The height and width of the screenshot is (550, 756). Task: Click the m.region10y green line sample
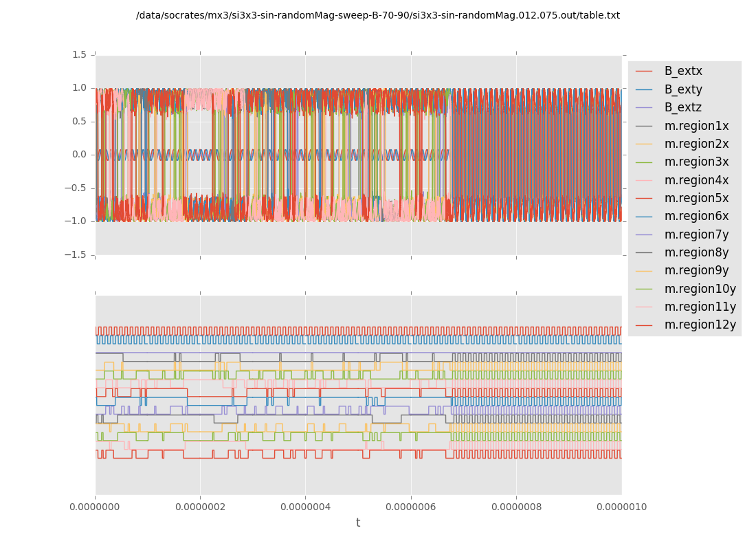[x=644, y=289]
